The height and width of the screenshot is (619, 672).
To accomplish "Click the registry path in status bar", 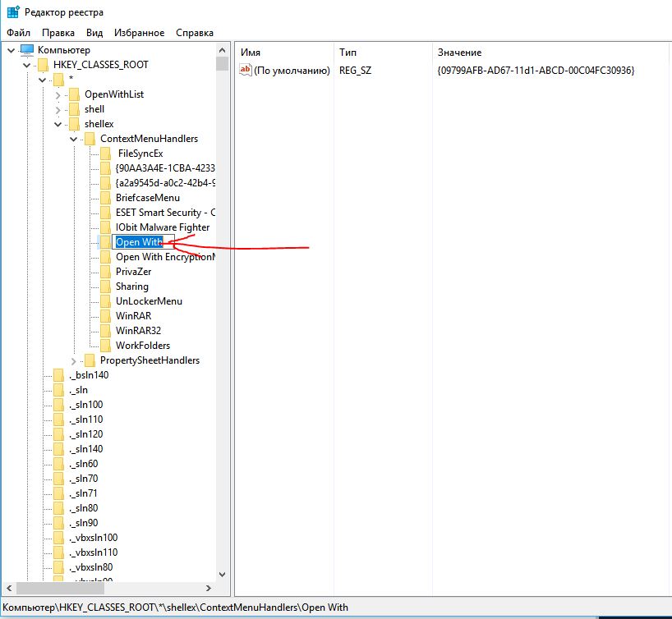I will click(175, 608).
